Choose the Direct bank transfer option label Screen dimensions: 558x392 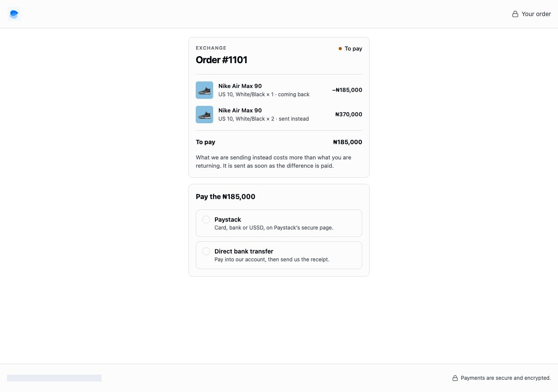pos(244,251)
